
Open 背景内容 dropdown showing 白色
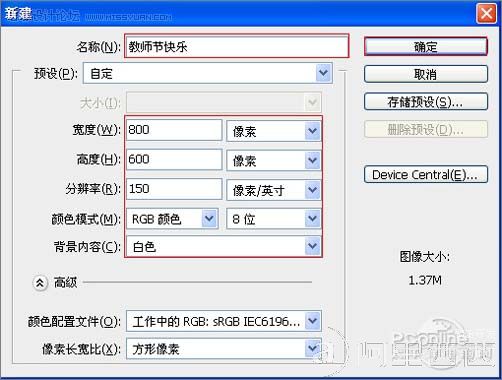pyautogui.click(x=224, y=246)
